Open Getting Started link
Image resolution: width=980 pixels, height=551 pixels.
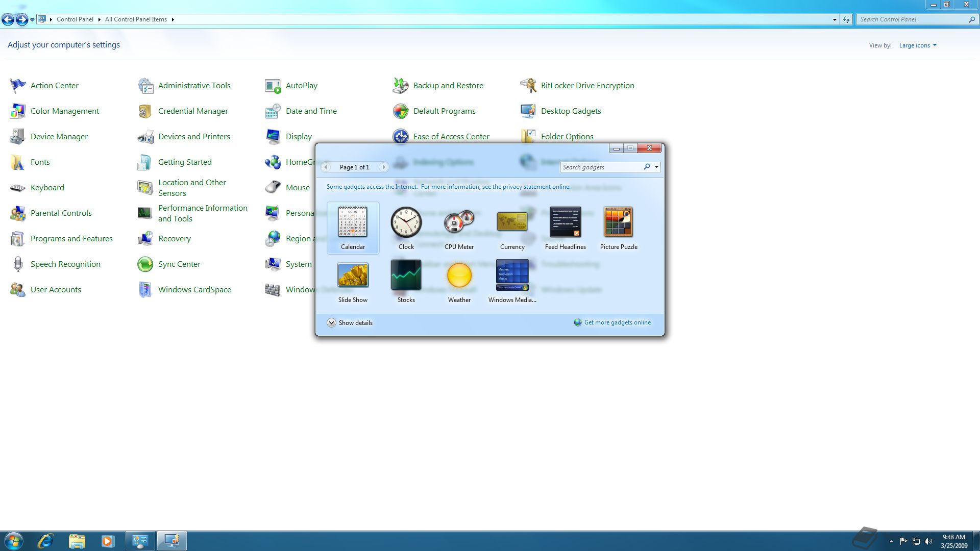pyautogui.click(x=185, y=162)
